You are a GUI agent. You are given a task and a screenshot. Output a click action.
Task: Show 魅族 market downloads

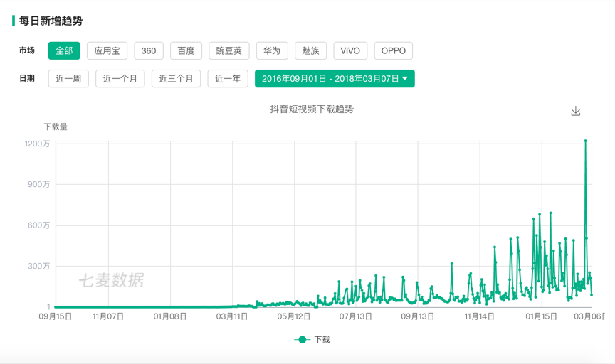pyautogui.click(x=310, y=51)
